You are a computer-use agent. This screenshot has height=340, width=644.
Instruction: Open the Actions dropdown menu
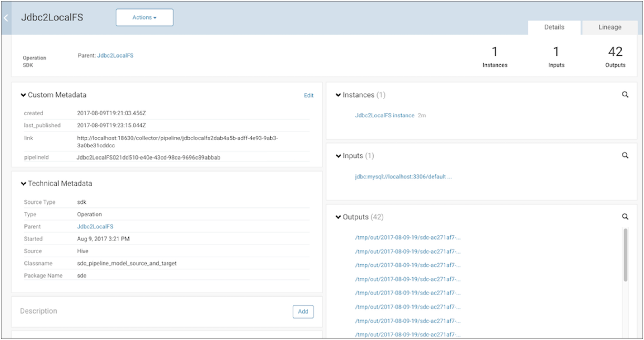point(145,17)
